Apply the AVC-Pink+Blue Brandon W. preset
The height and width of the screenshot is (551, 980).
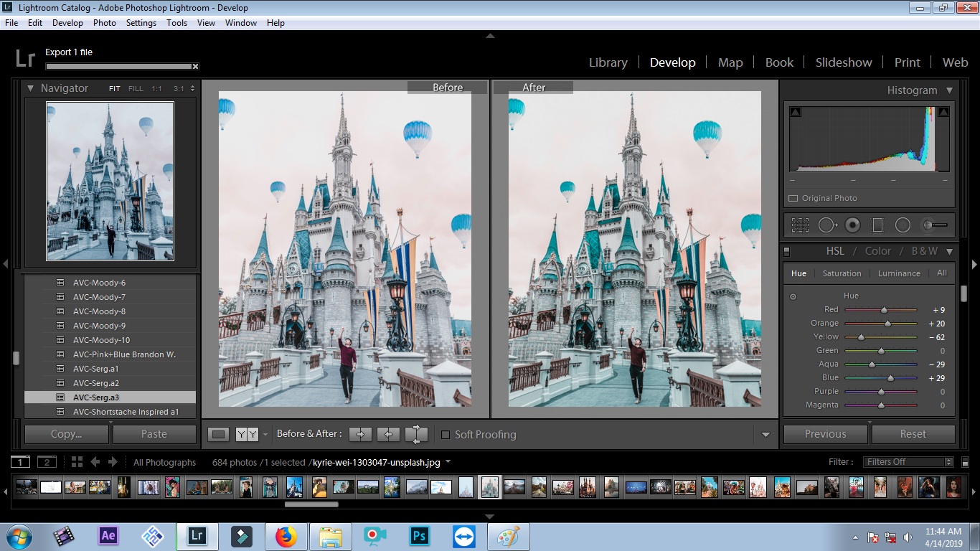click(124, 354)
